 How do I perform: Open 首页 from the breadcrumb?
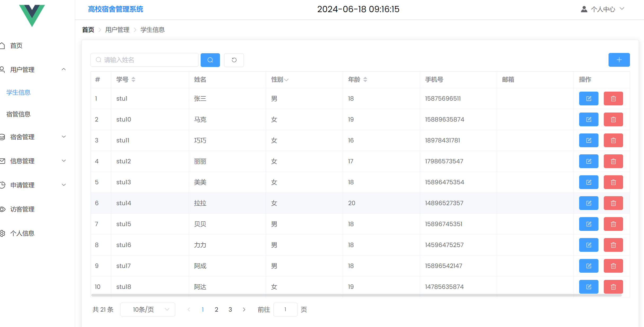88,30
